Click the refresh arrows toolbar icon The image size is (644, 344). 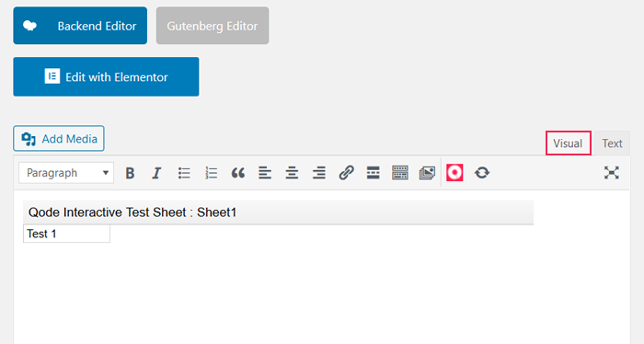pos(482,173)
